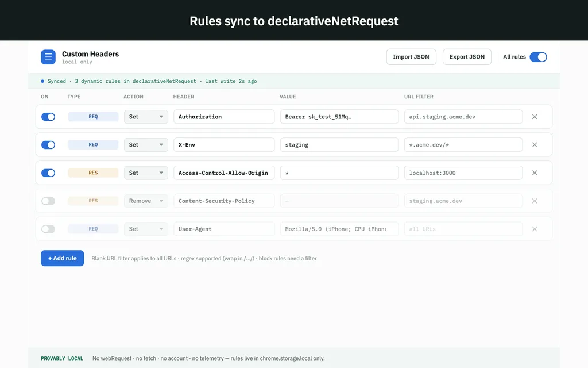Screen dimensions: 588x368
Task: Click the REQ type badge for Authorization
Action: coord(93,117)
